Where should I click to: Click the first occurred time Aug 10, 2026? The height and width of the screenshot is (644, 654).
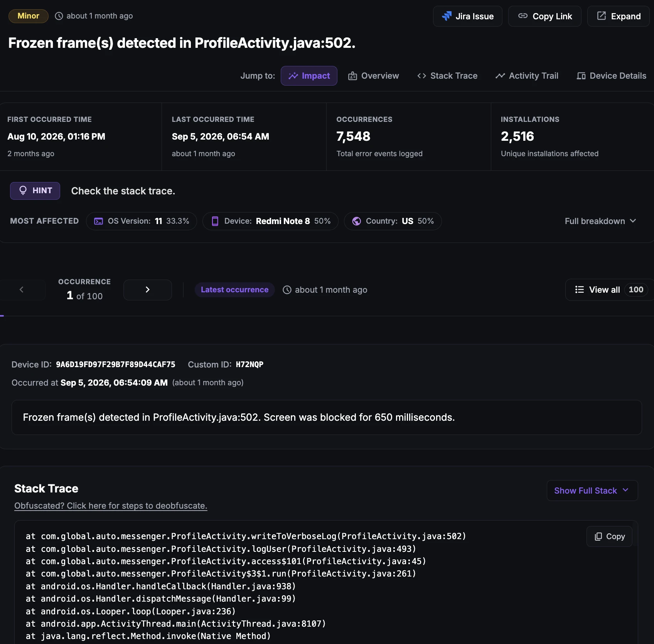56,137
